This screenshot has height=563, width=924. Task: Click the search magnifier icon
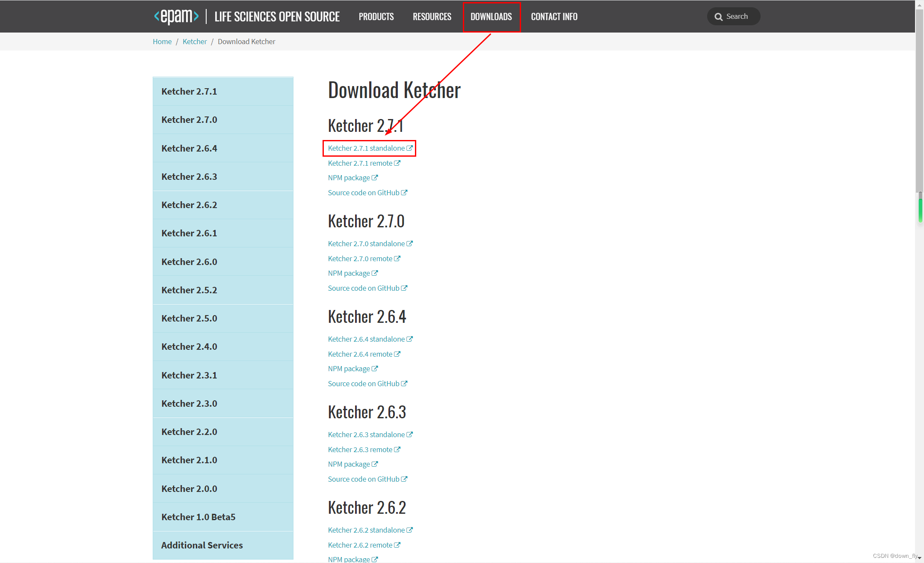(x=719, y=17)
